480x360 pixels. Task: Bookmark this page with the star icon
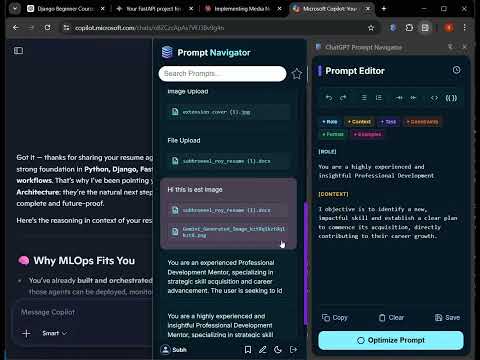(371, 28)
